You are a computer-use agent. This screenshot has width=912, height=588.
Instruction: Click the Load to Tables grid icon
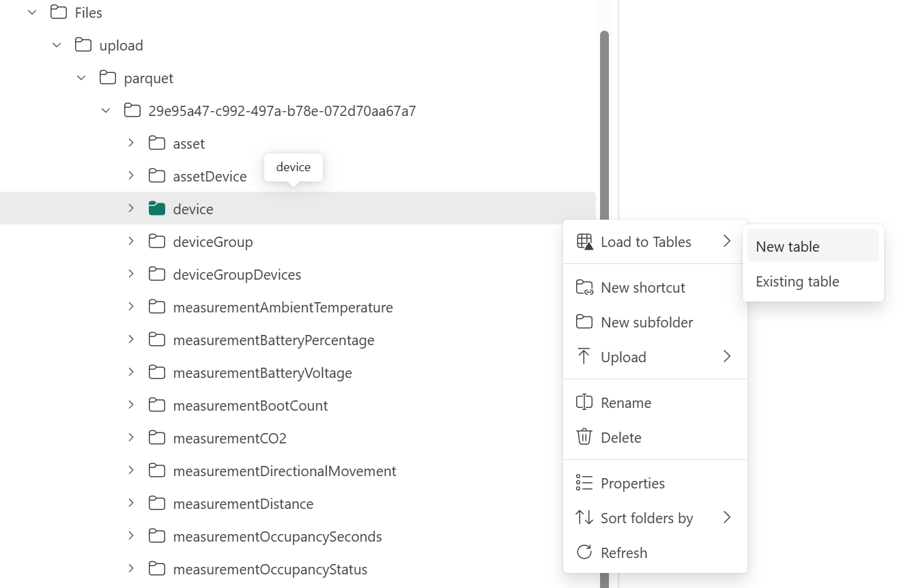click(x=584, y=241)
